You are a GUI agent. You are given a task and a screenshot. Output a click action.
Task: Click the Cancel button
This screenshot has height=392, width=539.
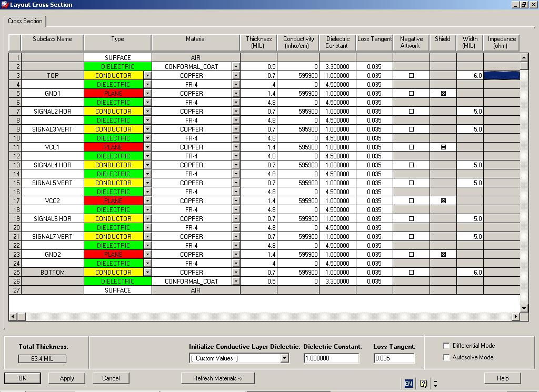tap(111, 378)
